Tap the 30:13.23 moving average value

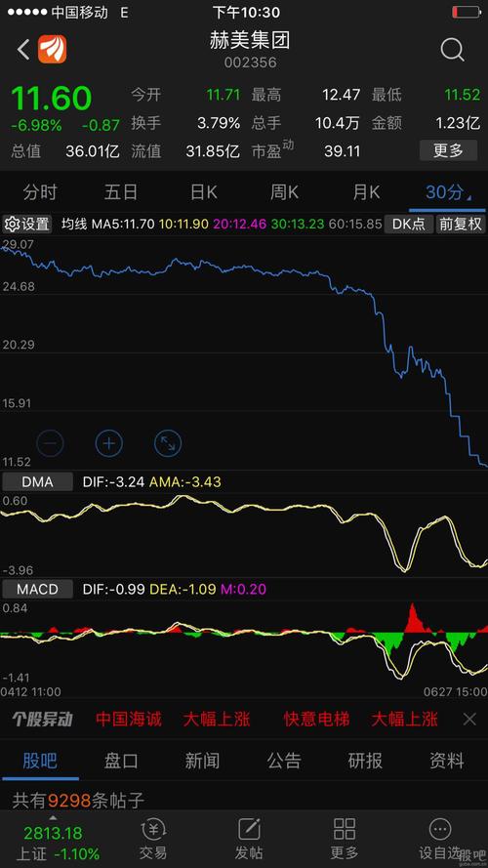[x=299, y=225]
